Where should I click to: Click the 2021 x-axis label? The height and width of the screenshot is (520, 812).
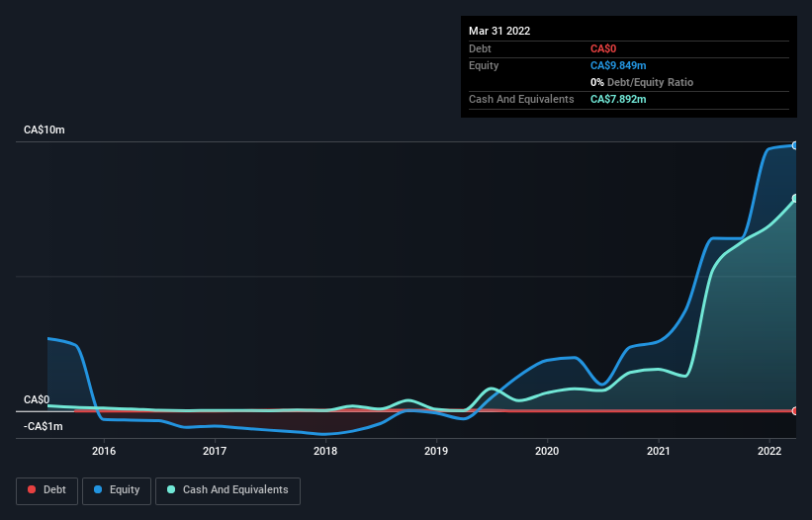[658, 451]
